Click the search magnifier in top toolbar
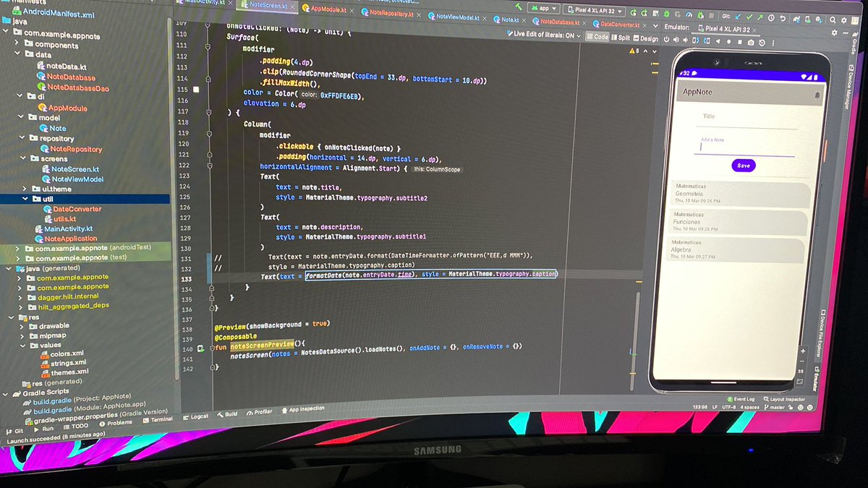868x488 pixels. (832, 20)
